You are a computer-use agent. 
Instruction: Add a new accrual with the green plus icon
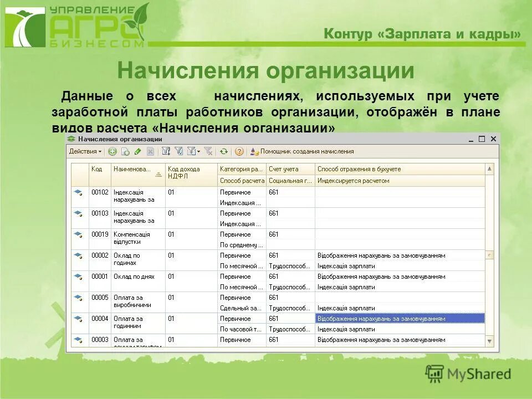[x=112, y=151]
